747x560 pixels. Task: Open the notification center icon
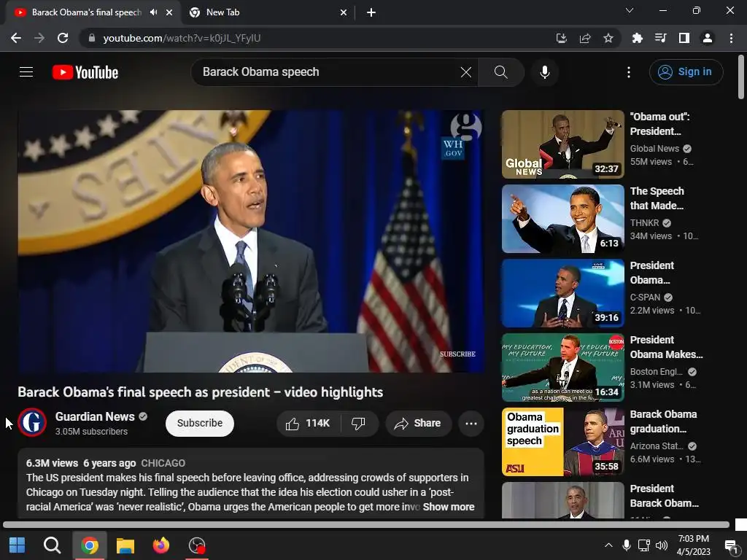coord(730,545)
